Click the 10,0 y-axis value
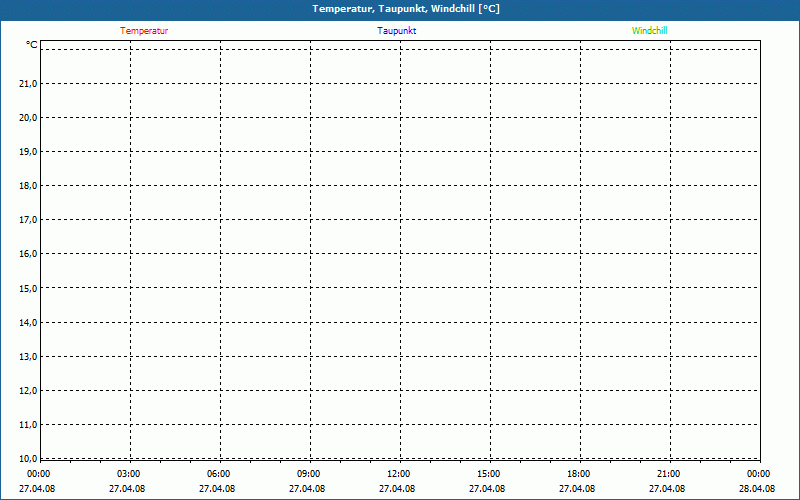Screen dimensions: 800x500 point(28,459)
